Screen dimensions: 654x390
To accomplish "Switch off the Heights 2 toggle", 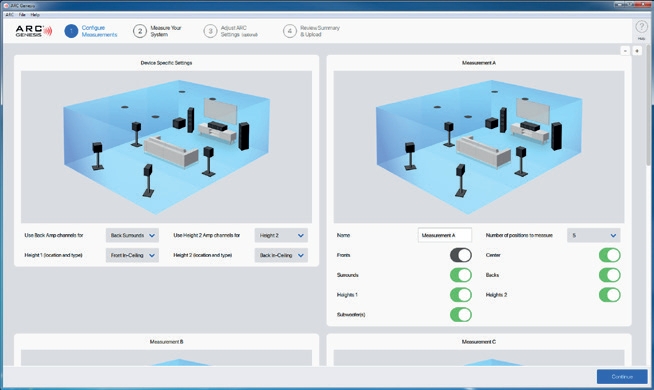I will [x=610, y=295].
